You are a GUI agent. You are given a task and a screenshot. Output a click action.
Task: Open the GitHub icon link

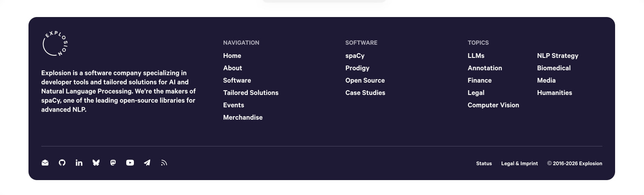pos(62,163)
